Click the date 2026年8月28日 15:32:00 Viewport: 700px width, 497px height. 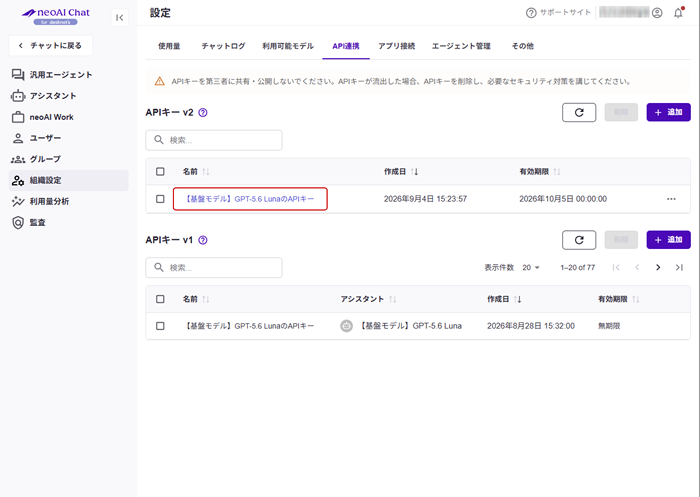pyautogui.click(x=531, y=326)
